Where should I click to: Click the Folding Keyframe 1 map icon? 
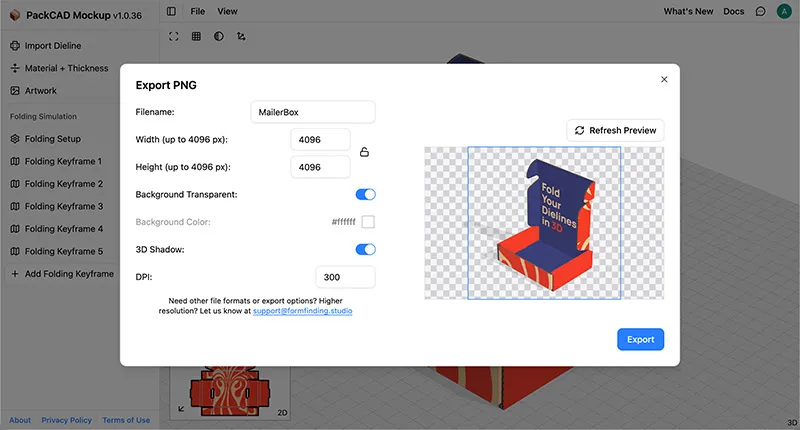coord(15,161)
